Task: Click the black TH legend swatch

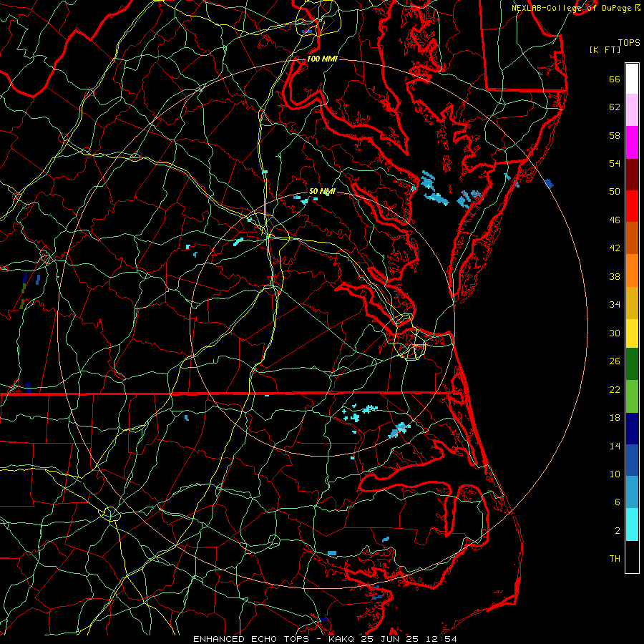Action: [x=632, y=557]
